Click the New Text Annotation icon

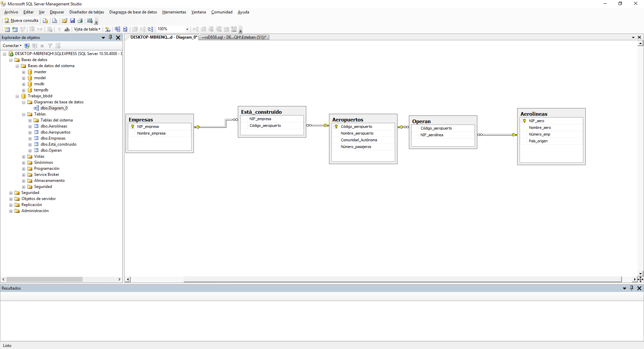tap(67, 29)
